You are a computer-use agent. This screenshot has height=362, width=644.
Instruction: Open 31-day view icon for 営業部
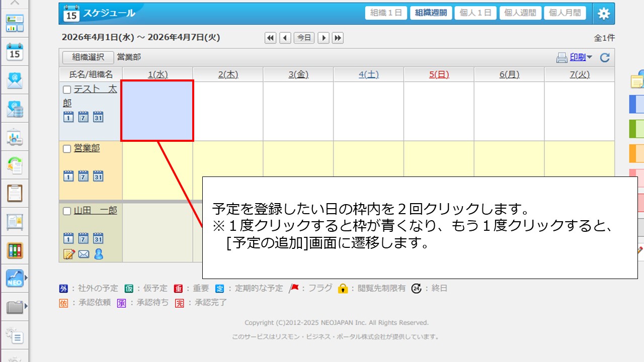pos(98,176)
